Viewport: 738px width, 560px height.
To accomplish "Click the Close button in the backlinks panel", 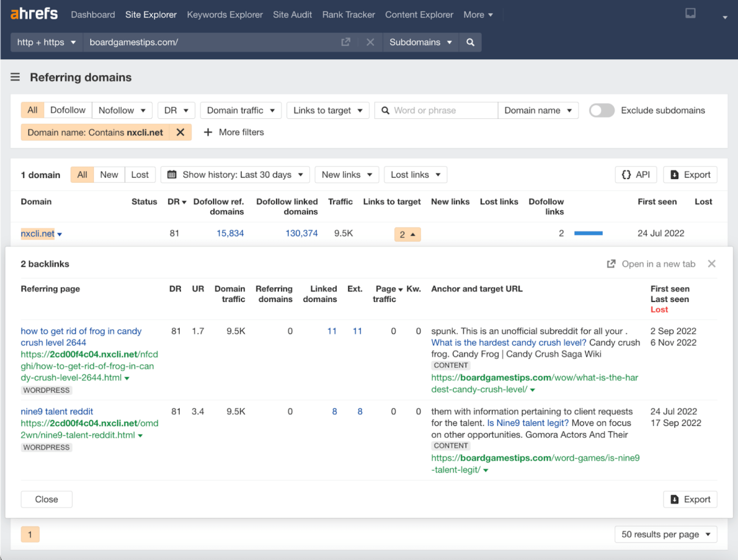I will click(46, 499).
